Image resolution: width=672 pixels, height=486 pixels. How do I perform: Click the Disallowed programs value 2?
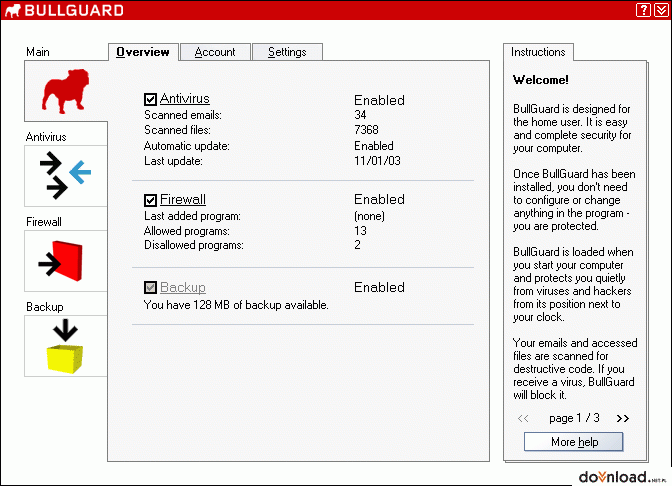tap(357, 245)
